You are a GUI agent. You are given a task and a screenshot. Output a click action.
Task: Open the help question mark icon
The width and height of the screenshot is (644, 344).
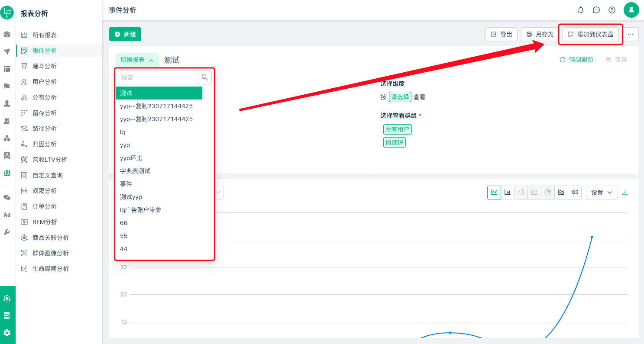(x=612, y=10)
